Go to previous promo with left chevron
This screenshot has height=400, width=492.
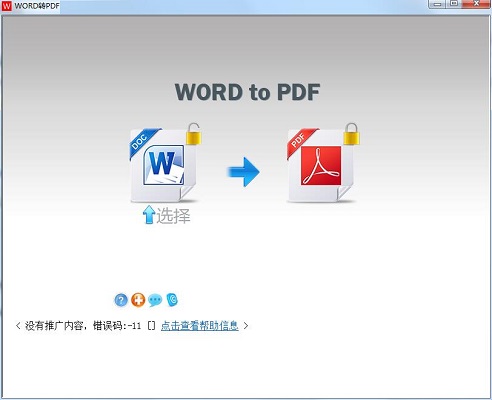[18, 326]
